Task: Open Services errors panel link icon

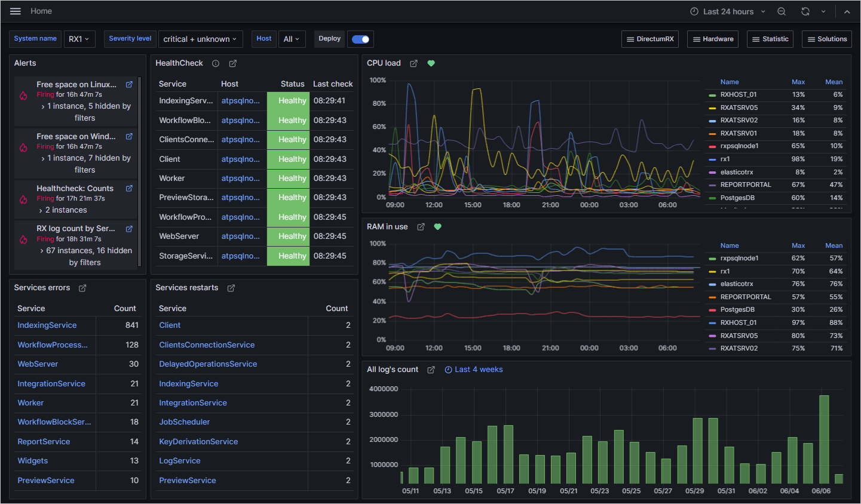Action: [82, 288]
